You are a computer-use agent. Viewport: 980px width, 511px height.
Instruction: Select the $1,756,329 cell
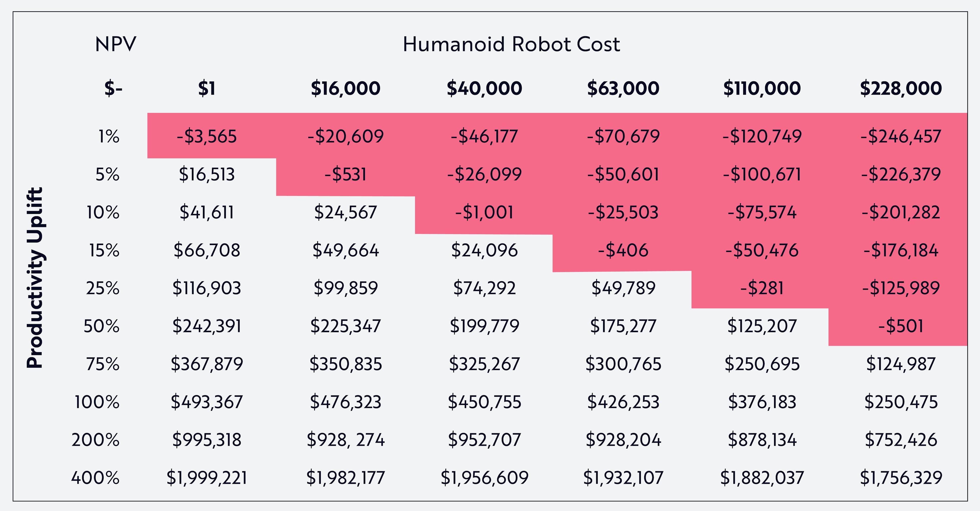coord(900,478)
